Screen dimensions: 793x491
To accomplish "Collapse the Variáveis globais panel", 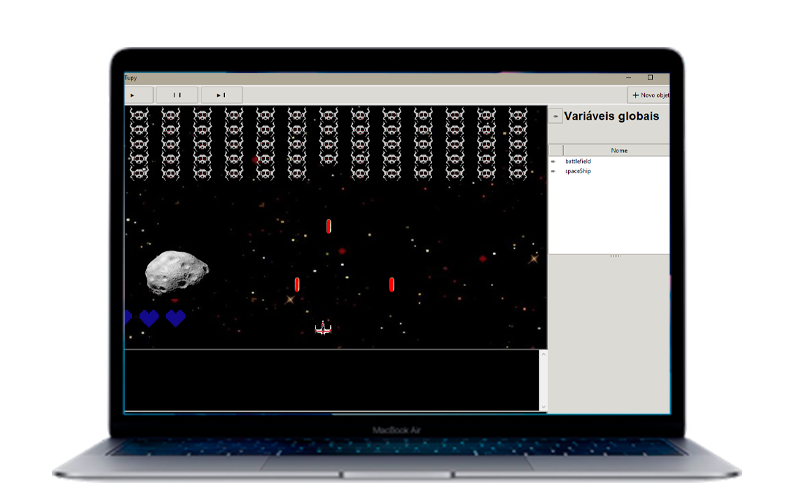I will (555, 116).
